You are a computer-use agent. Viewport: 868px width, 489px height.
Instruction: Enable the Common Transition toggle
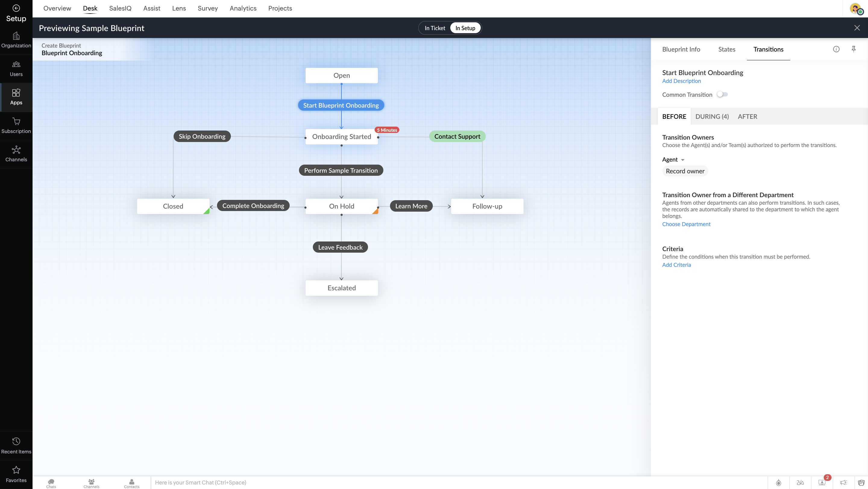point(722,95)
